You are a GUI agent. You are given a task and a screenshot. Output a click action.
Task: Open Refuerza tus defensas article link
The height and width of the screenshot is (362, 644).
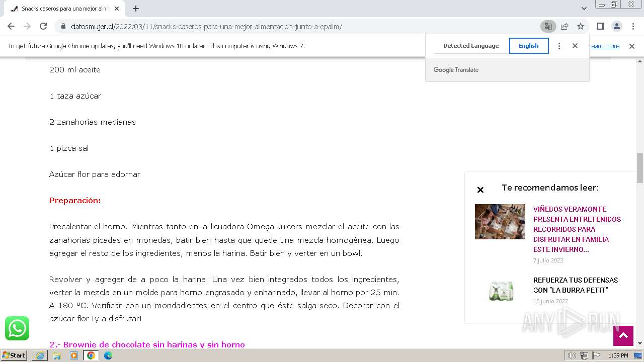click(x=576, y=285)
